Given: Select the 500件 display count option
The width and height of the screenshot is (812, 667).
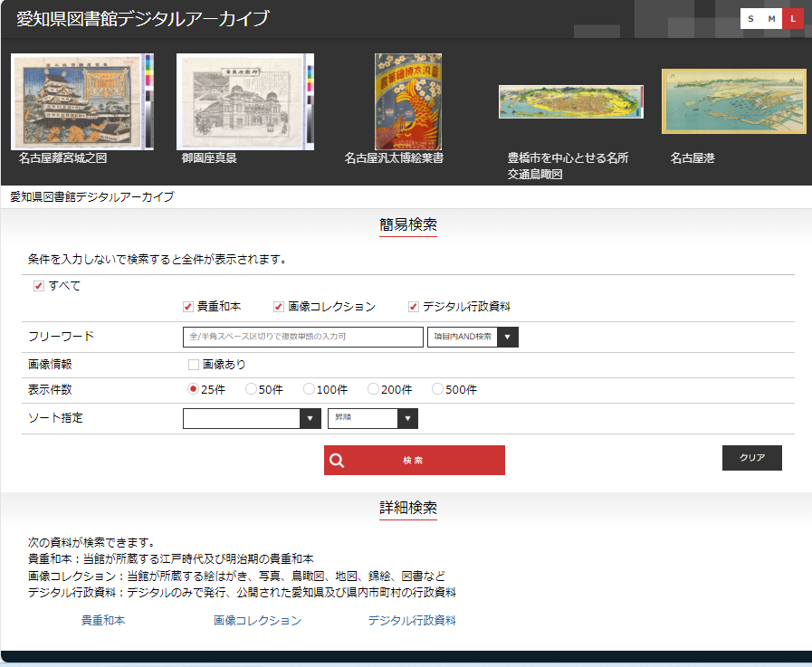Looking at the screenshot, I should click(435, 389).
